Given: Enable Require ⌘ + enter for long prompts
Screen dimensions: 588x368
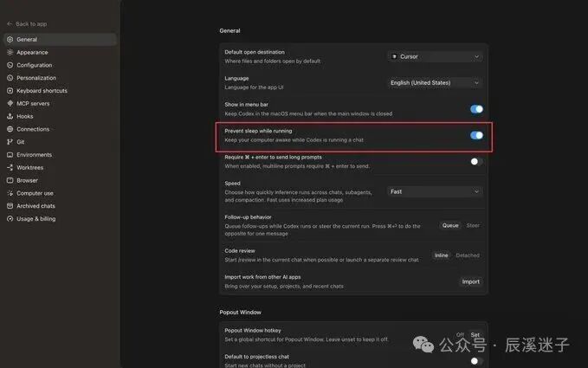Looking at the screenshot, I should click(x=476, y=162).
